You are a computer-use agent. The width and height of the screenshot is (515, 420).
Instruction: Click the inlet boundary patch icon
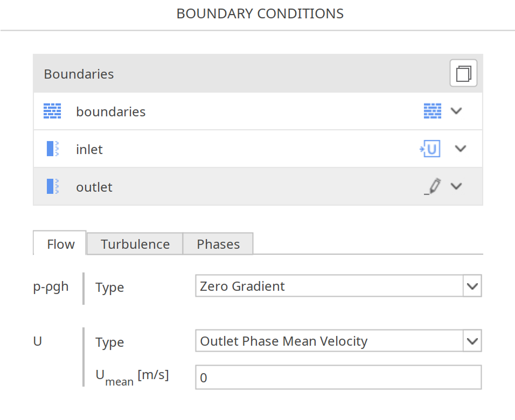[52, 149]
